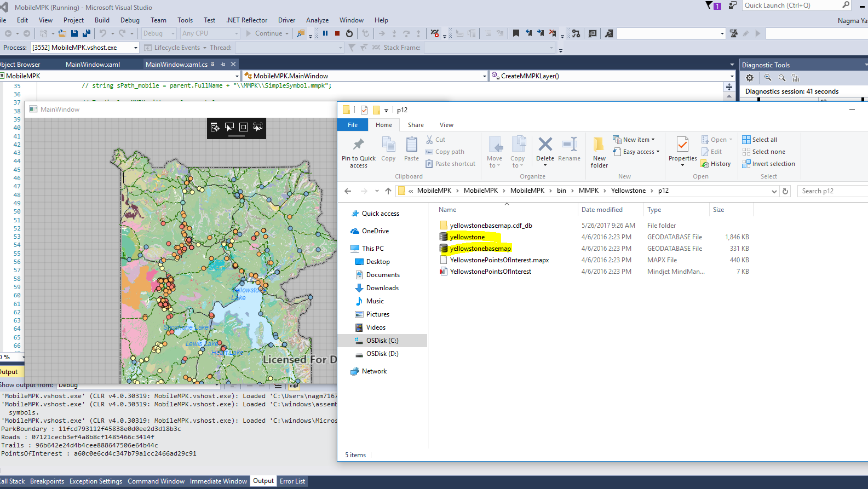
Task: Go to Live Visual Tree icon in debug toolbar
Action: click(x=215, y=127)
